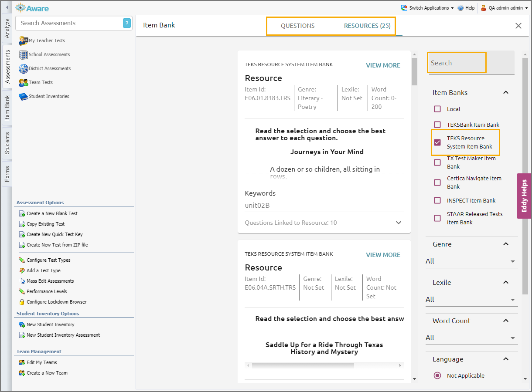The width and height of the screenshot is (532, 392).
Task: Click the Add a Test Type icon
Action: (22, 270)
